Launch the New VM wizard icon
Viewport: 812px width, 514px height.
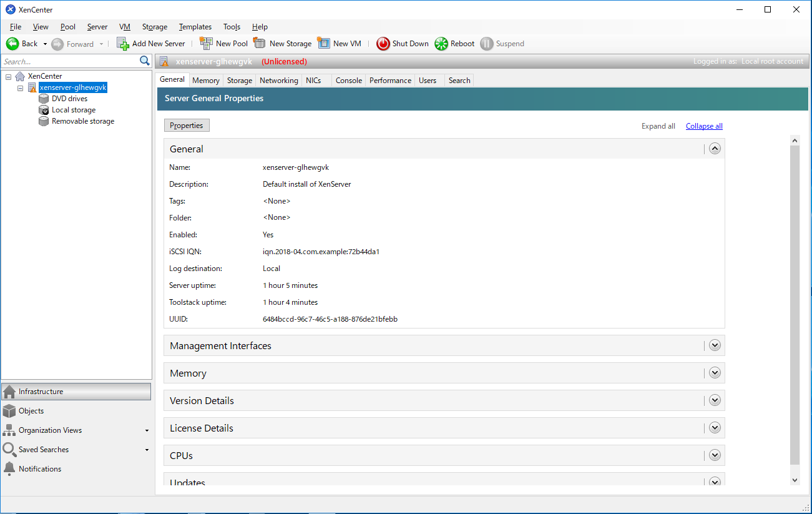tap(324, 43)
